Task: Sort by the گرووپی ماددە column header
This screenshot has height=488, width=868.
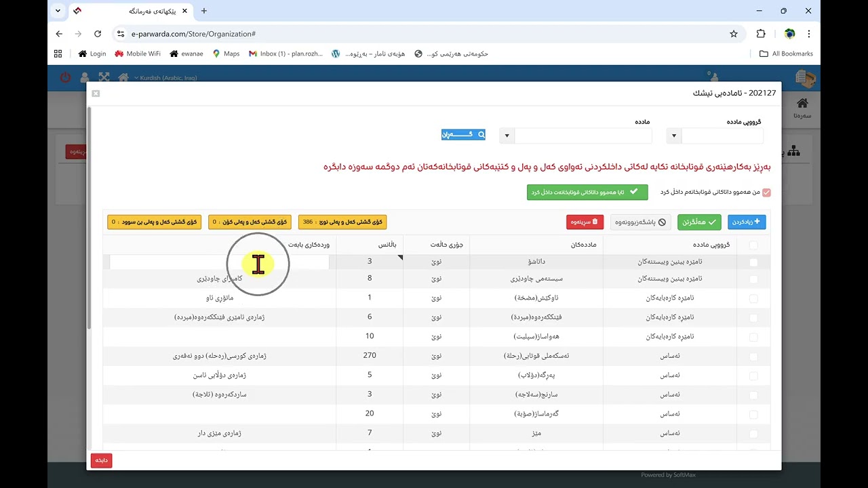Action: pos(711,245)
